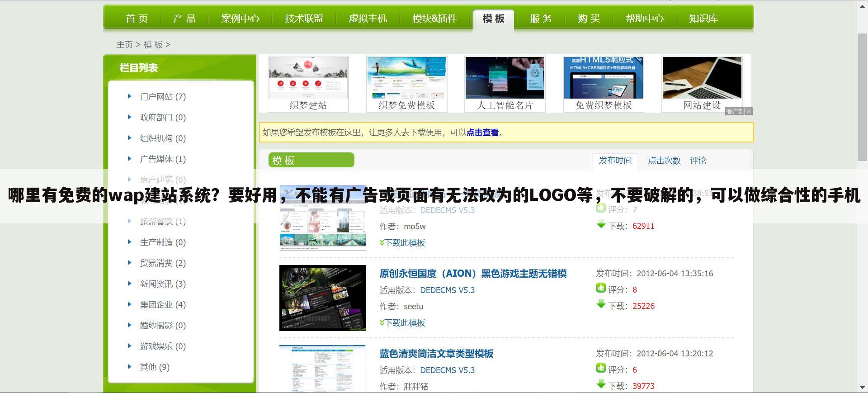Click arrow bullet beside 其他

click(129, 367)
